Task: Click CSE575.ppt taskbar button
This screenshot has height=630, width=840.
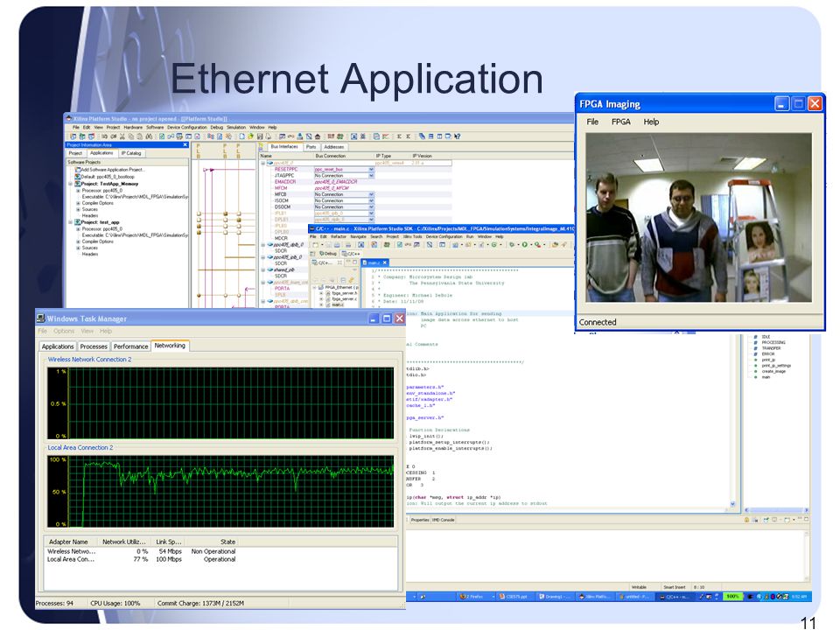Action: coord(515,596)
